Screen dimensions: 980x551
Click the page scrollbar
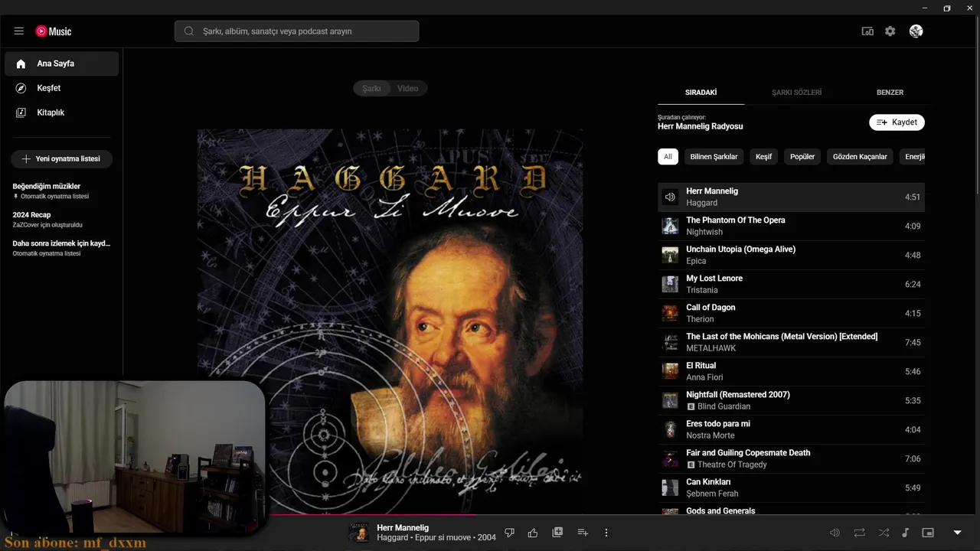[x=976, y=107]
